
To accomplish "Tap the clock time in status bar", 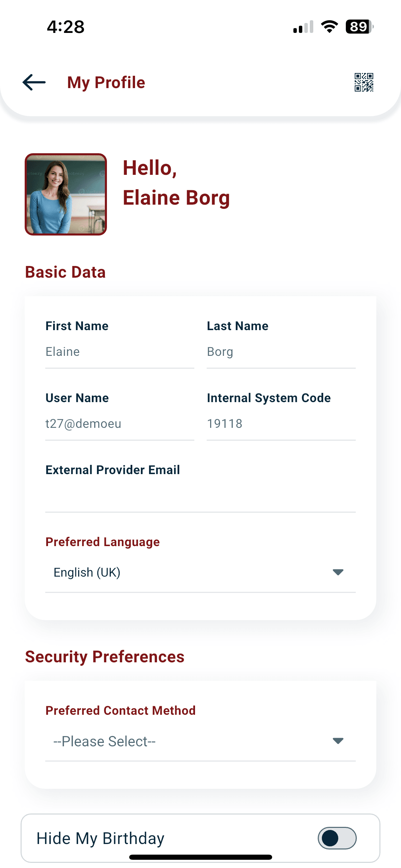I will coord(65,27).
